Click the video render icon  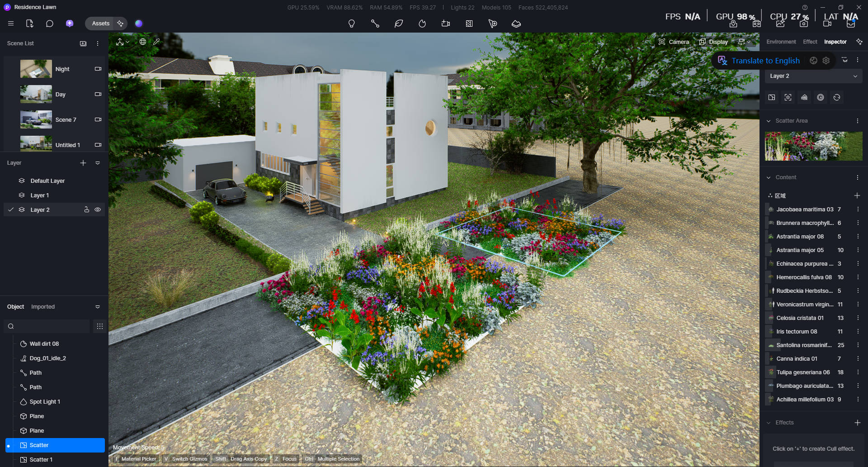click(x=827, y=24)
